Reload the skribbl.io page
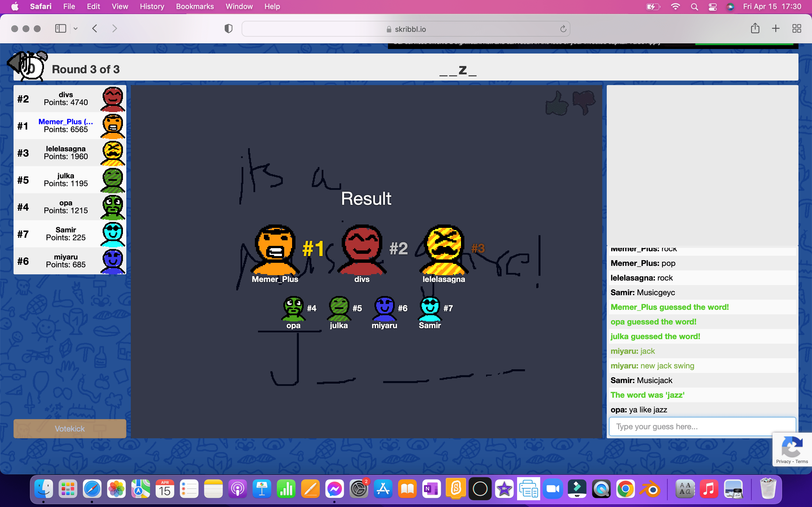 [x=563, y=29]
